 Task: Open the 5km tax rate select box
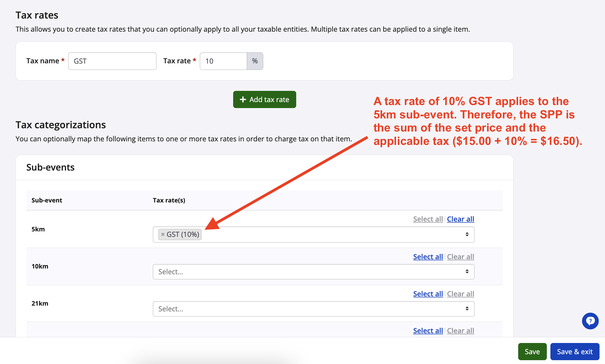[x=313, y=234]
